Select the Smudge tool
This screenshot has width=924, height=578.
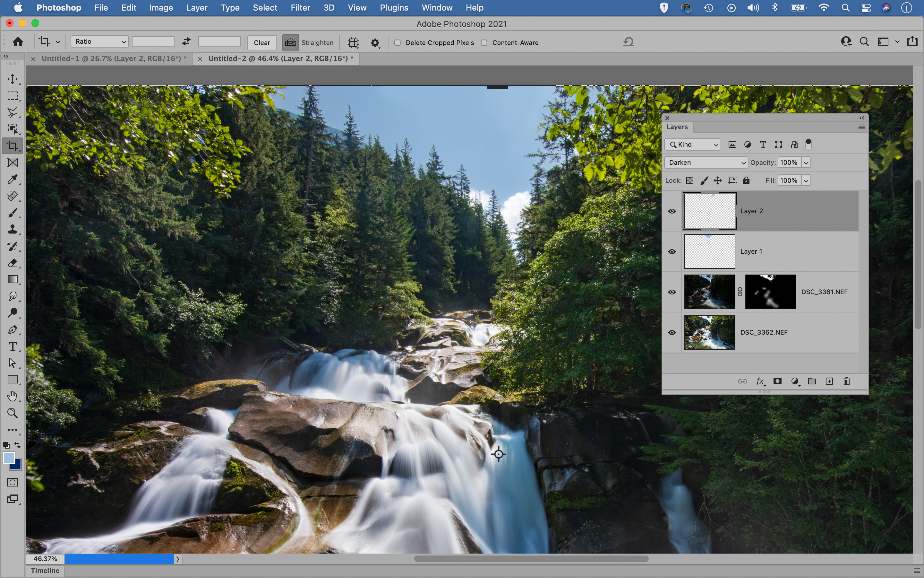pyautogui.click(x=13, y=296)
